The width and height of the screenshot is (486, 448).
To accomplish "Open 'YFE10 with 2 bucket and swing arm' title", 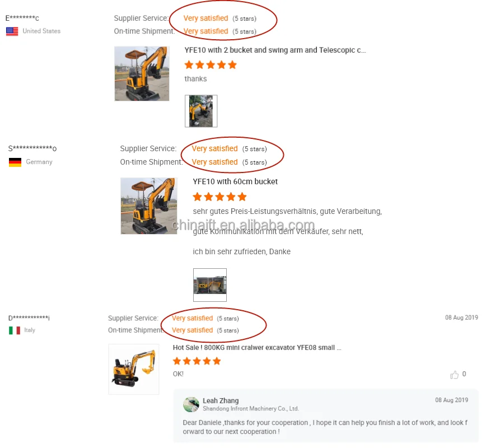I will (275, 50).
